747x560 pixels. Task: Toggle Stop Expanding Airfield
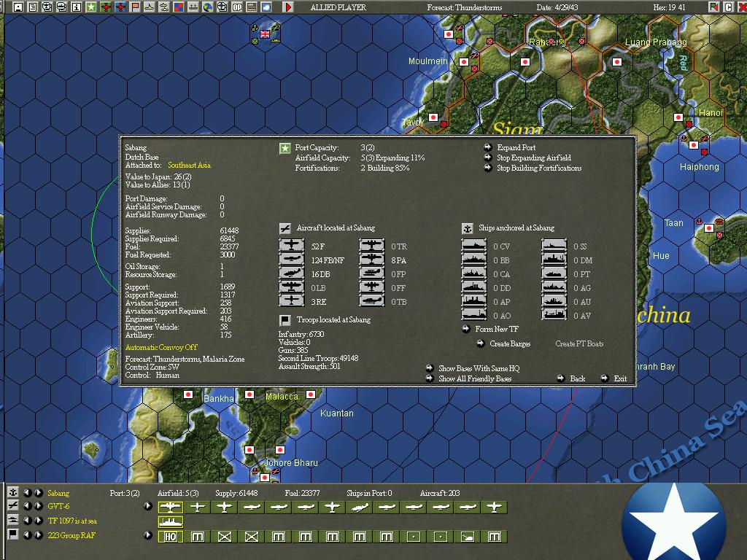(x=533, y=157)
